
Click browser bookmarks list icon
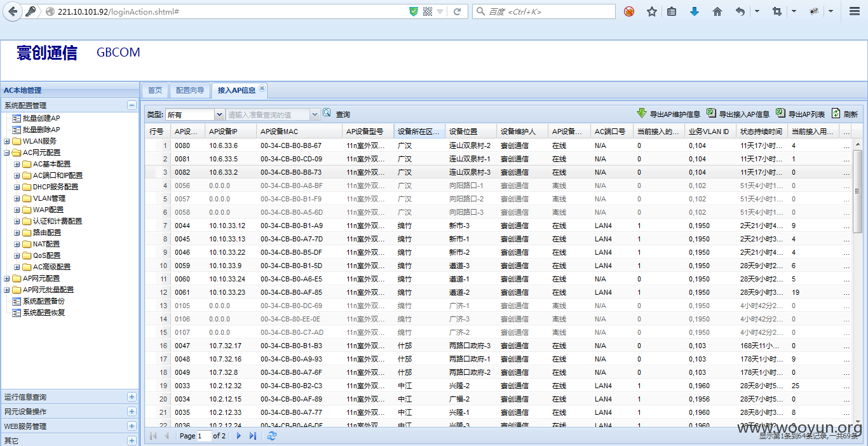click(672, 11)
